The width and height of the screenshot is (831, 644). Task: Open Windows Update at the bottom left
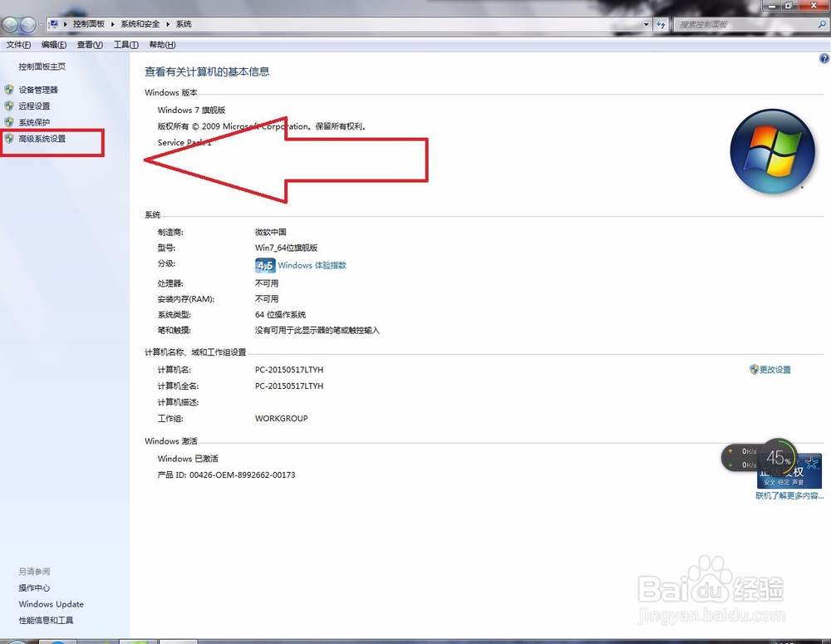click(x=51, y=604)
